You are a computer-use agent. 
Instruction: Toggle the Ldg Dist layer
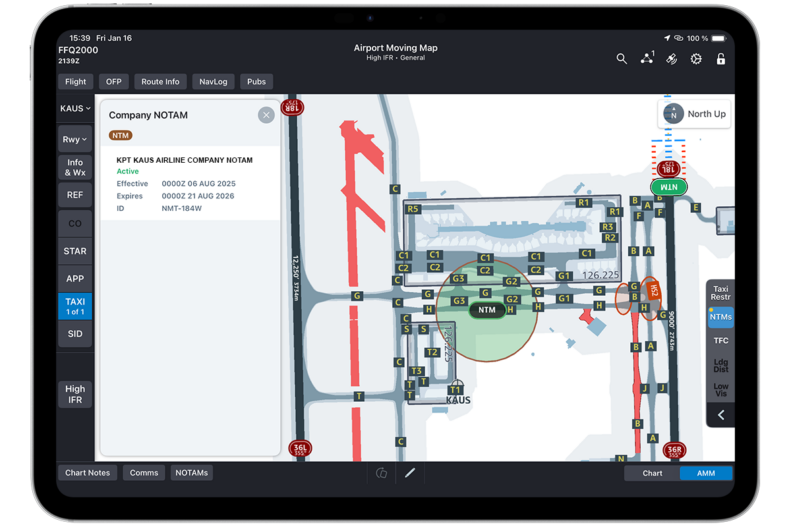[720, 365]
